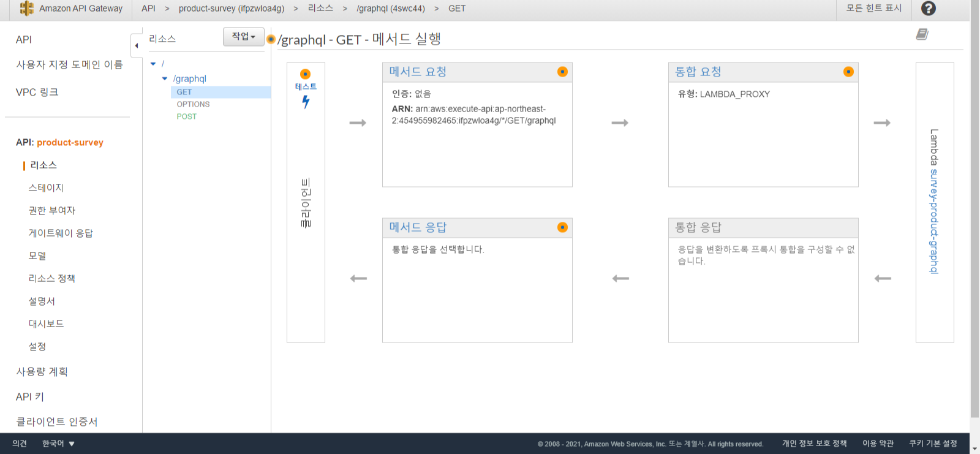The image size is (980, 454).
Task: Open the 테스트 link in client box
Action: click(x=306, y=86)
